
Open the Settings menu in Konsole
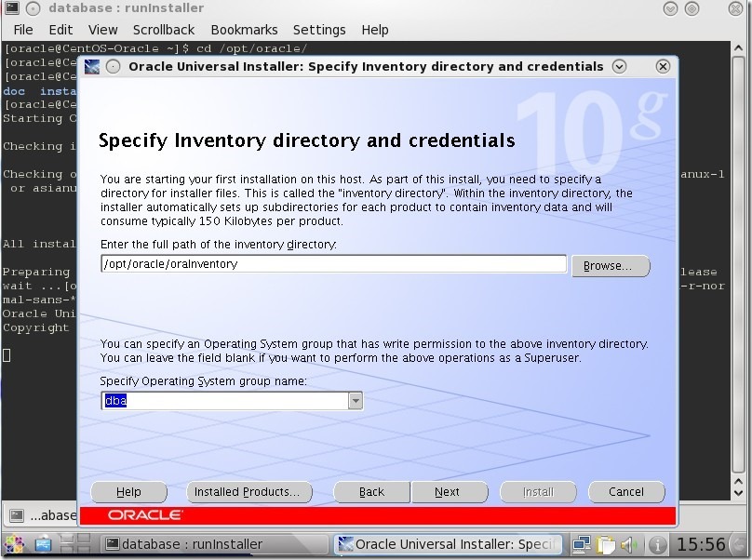319,30
